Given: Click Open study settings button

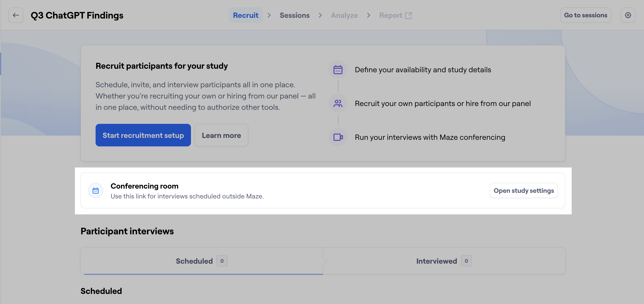Looking at the screenshot, I should (x=524, y=191).
